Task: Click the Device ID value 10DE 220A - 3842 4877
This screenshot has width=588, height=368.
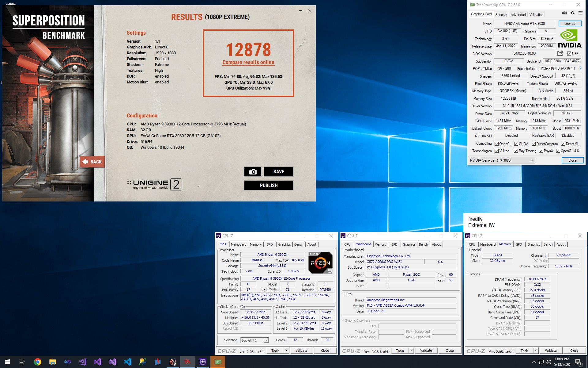Action: 562,61
